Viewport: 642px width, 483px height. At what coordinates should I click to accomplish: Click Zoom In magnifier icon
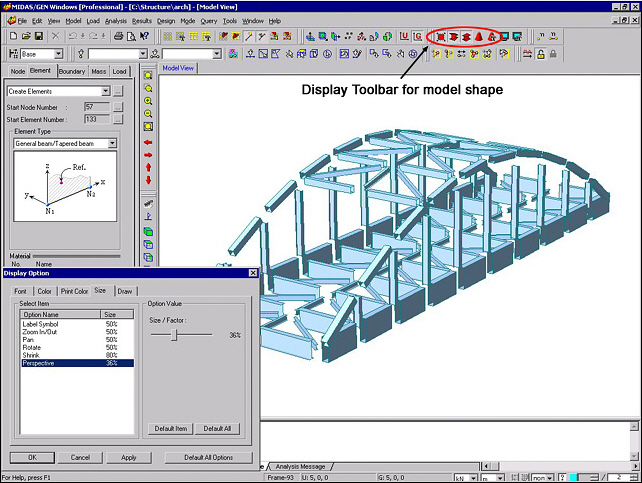point(148,101)
